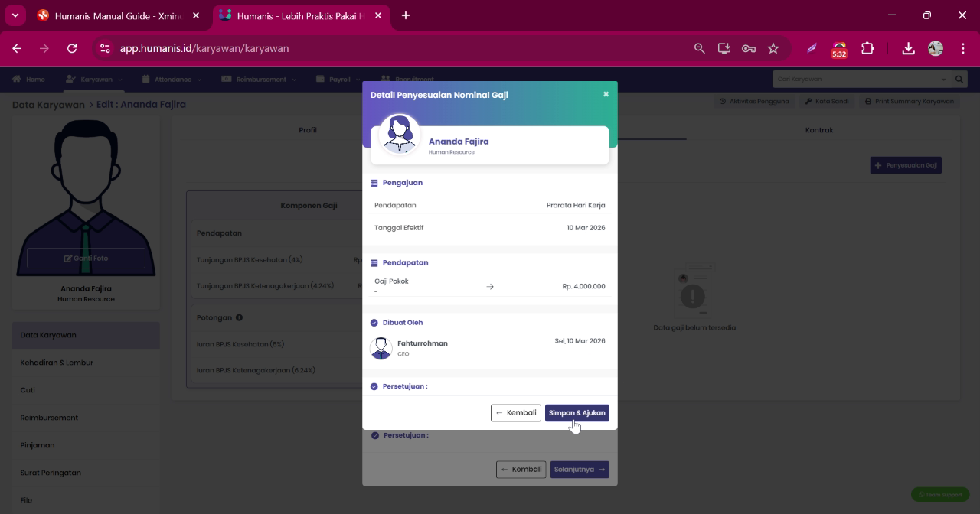Click the feather extension icon
This screenshot has width=980, height=514.
point(812,48)
